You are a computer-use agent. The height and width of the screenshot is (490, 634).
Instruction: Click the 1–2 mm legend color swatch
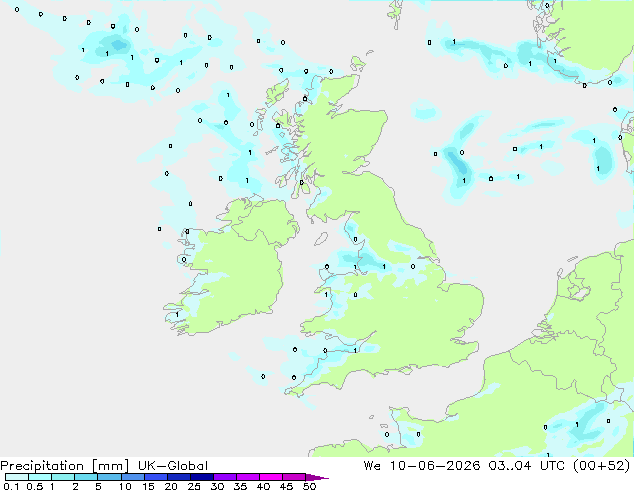pyautogui.click(x=63, y=477)
